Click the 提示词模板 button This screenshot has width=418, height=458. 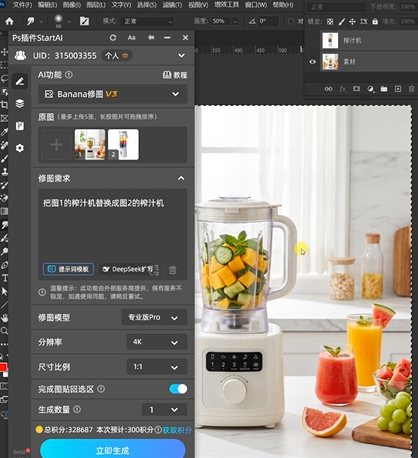[68, 269]
